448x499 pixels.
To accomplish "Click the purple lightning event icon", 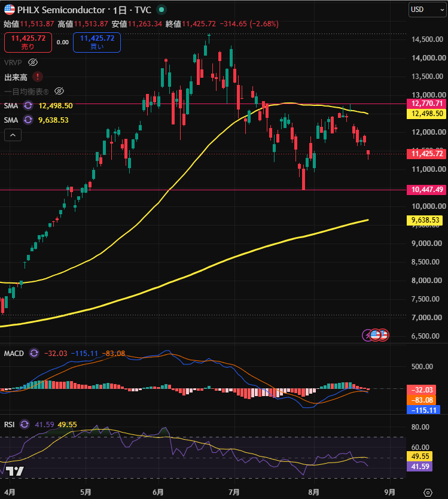I will click(x=367, y=335).
